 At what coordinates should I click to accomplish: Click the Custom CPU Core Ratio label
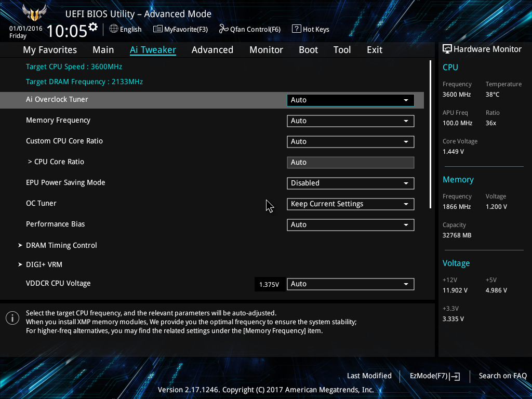pos(64,141)
